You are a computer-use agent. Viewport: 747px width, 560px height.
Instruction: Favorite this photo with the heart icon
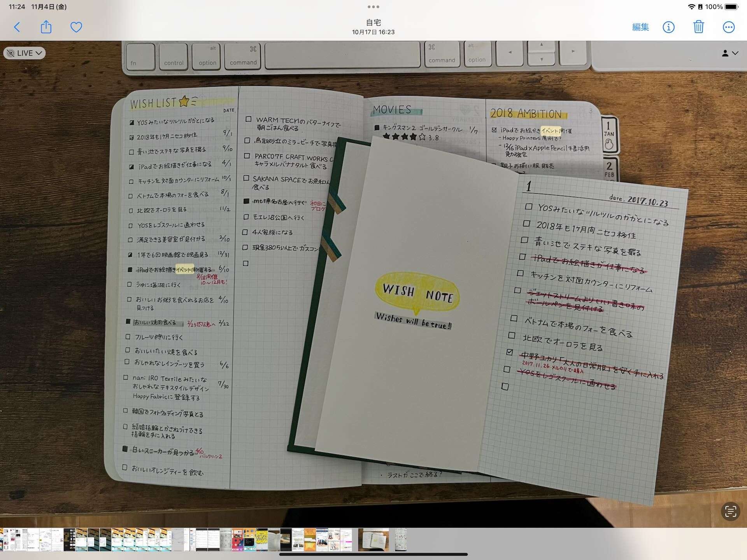[x=76, y=27]
